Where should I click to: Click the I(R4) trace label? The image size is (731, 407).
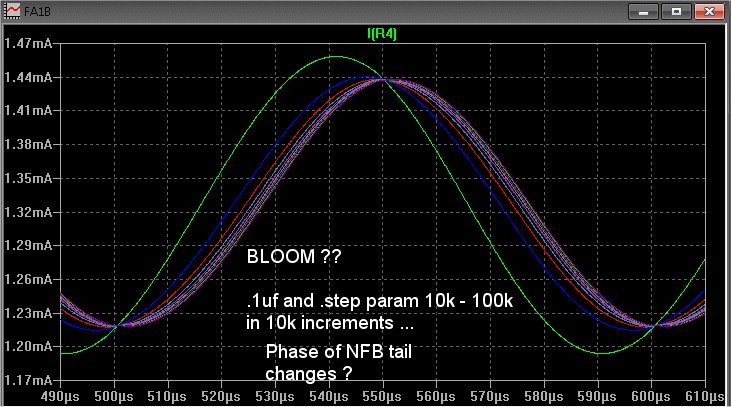tap(382, 34)
